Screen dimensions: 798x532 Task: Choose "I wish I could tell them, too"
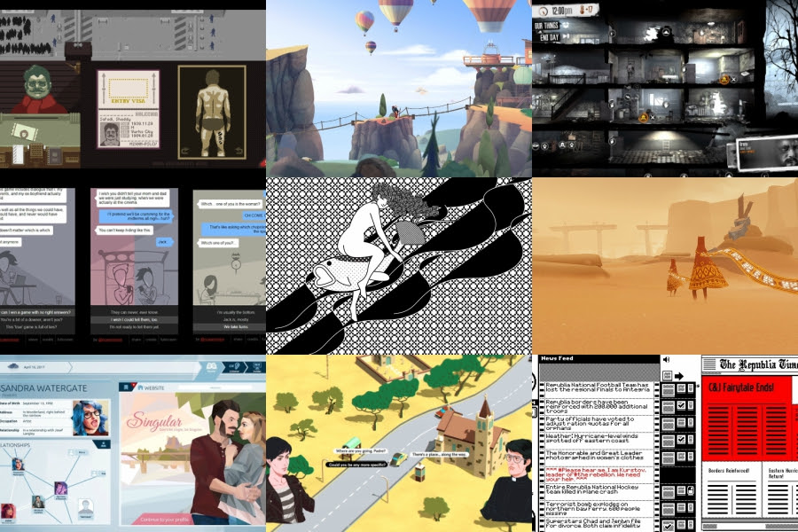click(x=133, y=320)
